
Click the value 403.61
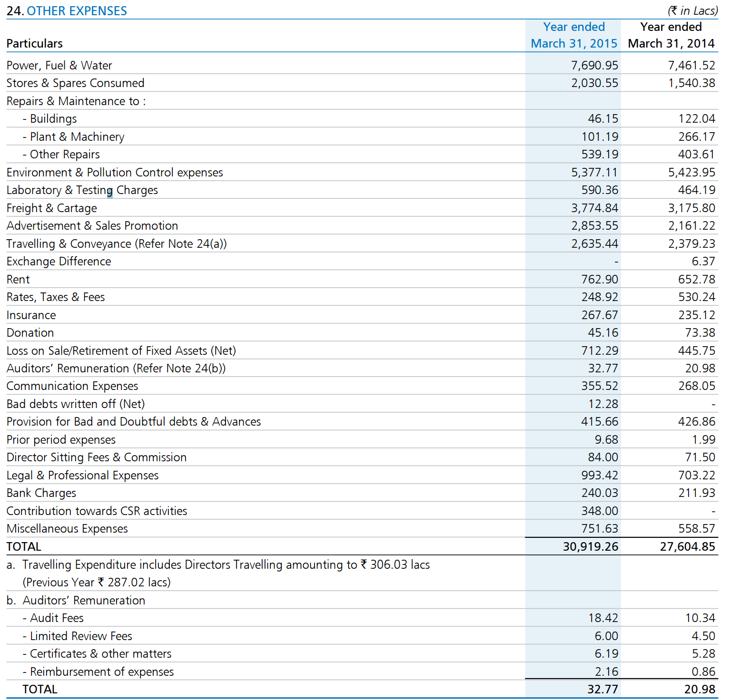(697, 154)
